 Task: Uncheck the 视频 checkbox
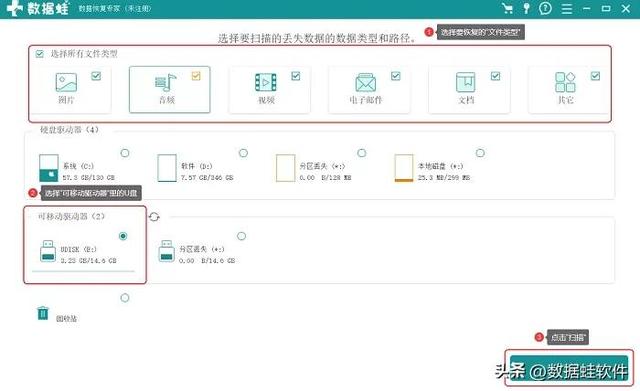296,76
